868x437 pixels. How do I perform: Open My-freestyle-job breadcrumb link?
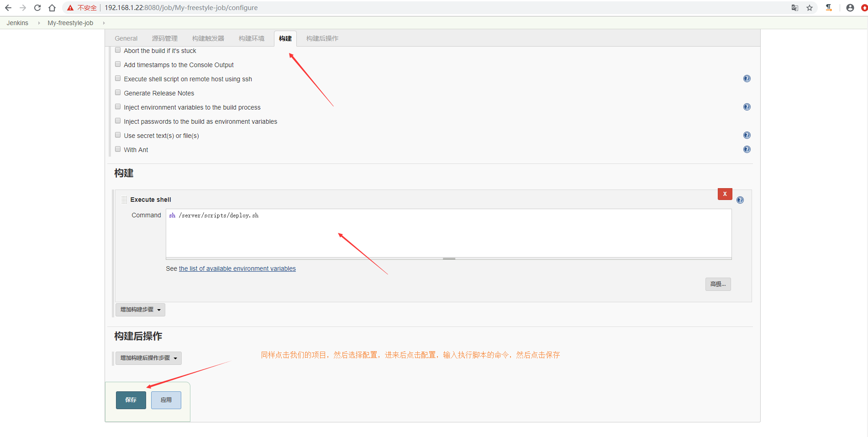tap(70, 23)
